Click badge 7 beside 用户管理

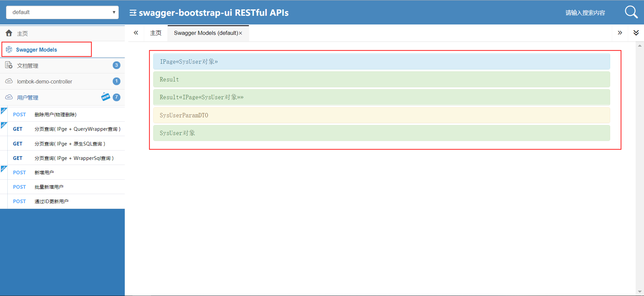tap(116, 97)
